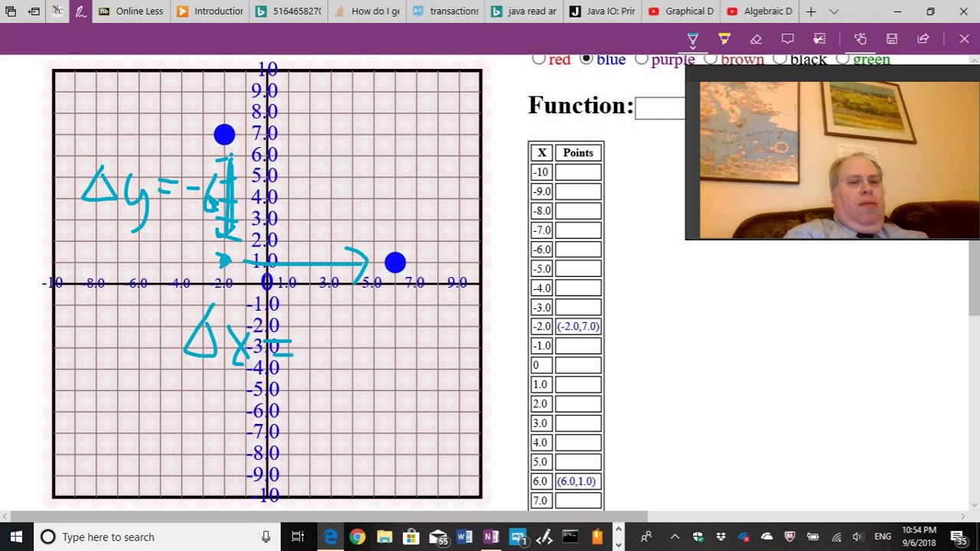Open the Mail app from taskbar
The width and height of the screenshot is (980, 551).
438,536
